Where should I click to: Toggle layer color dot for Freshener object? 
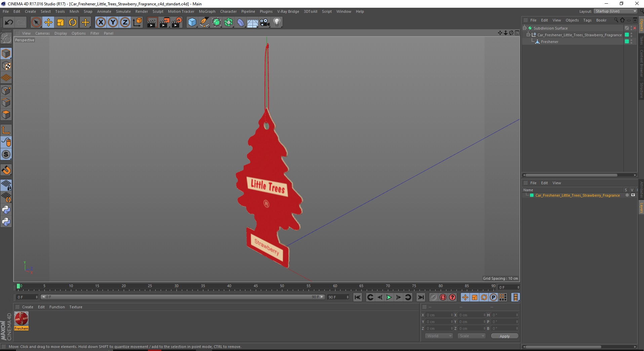tap(627, 41)
